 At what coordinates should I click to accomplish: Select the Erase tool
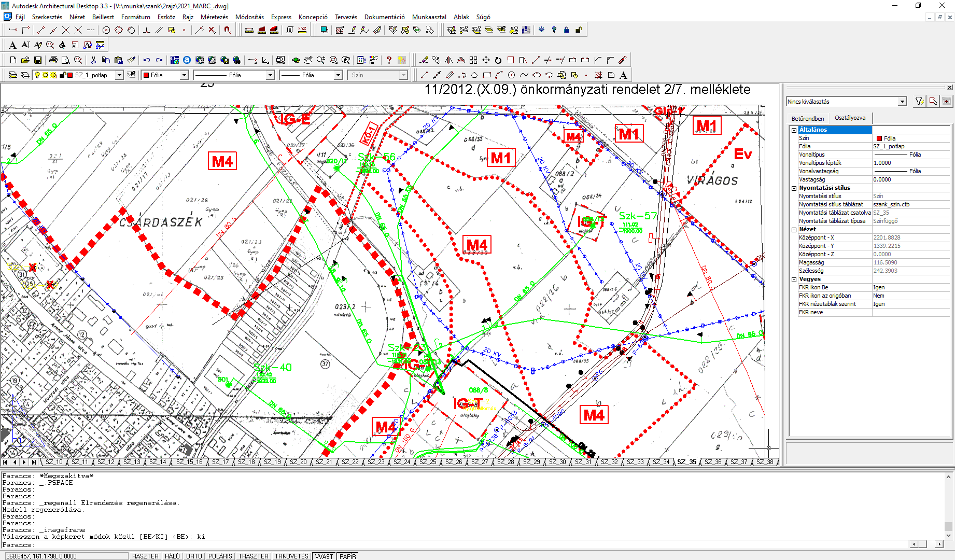tap(424, 60)
